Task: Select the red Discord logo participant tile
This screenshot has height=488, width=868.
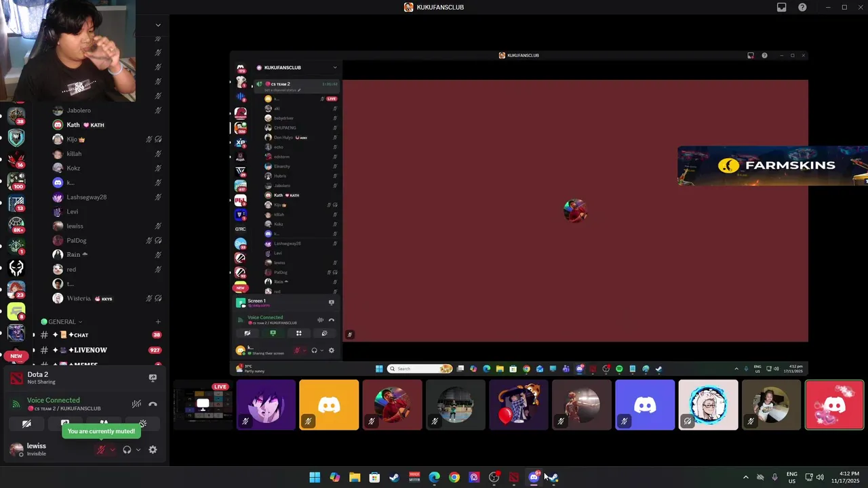Action: pos(834,405)
